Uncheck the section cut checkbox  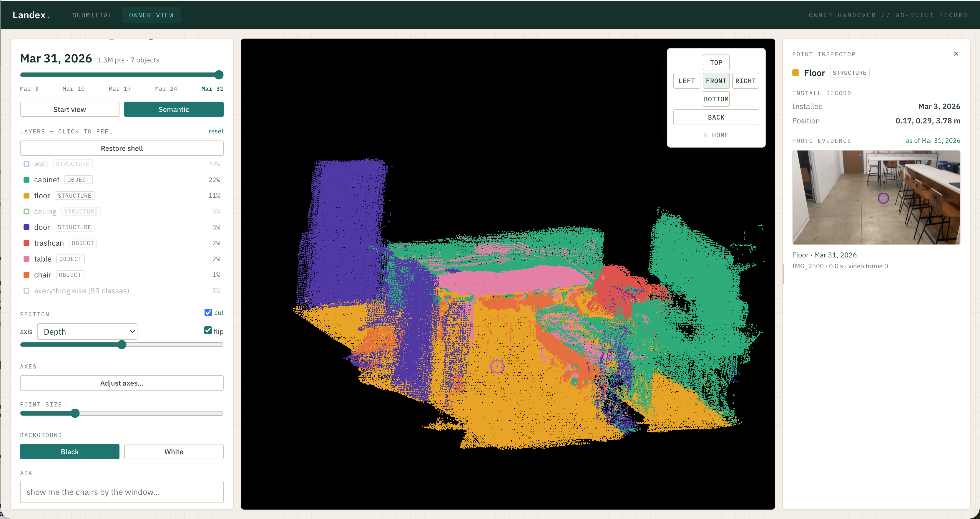(208, 313)
